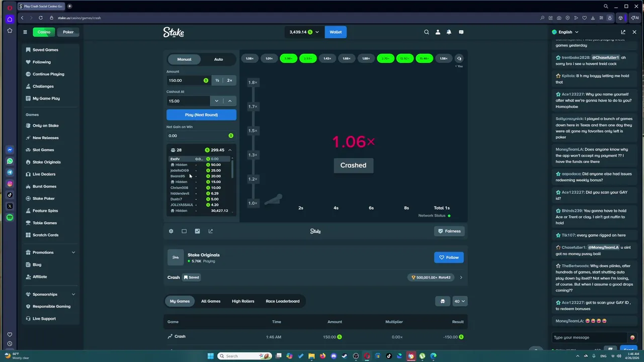The image size is (644, 362).
Task: Follow Stake Originals
Action: (449, 257)
